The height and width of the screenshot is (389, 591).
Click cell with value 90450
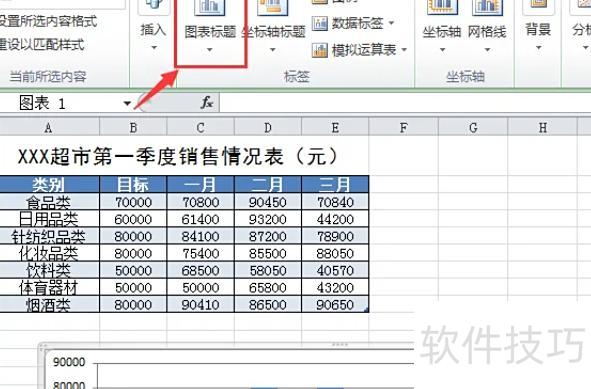268,202
